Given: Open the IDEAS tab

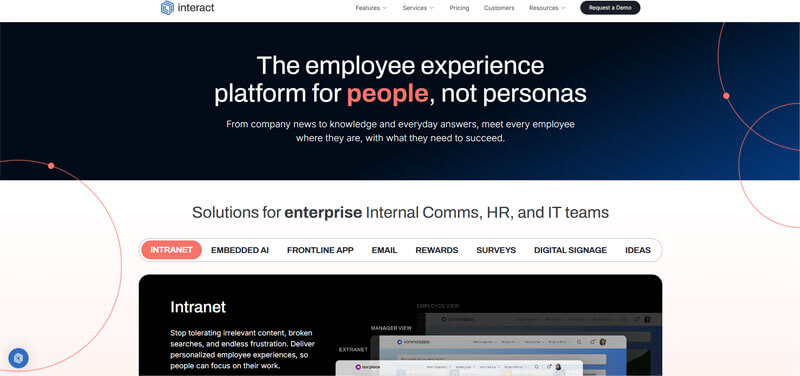Looking at the screenshot, I should click(x=638, y=250).
